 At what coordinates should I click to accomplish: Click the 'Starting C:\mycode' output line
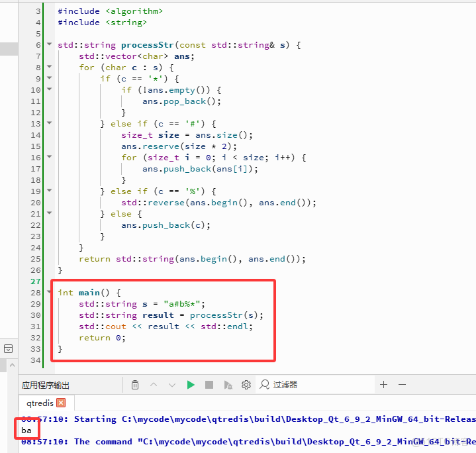(248, 419)
